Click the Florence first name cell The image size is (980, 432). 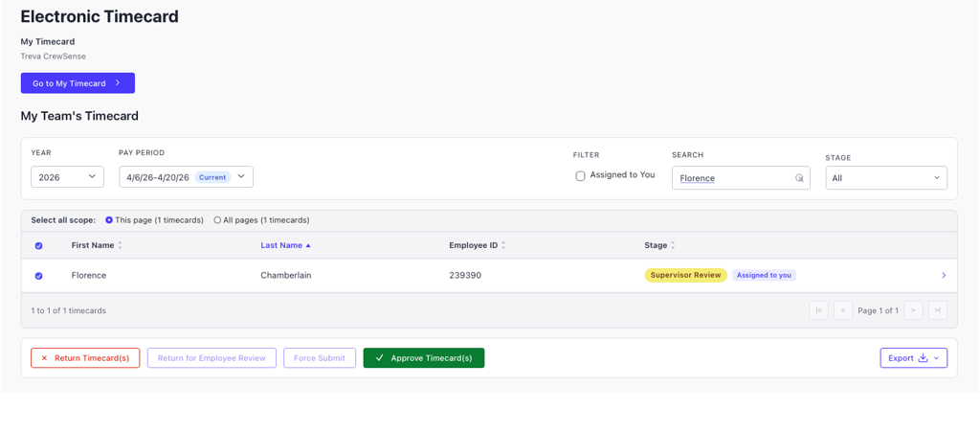point(89,275)
